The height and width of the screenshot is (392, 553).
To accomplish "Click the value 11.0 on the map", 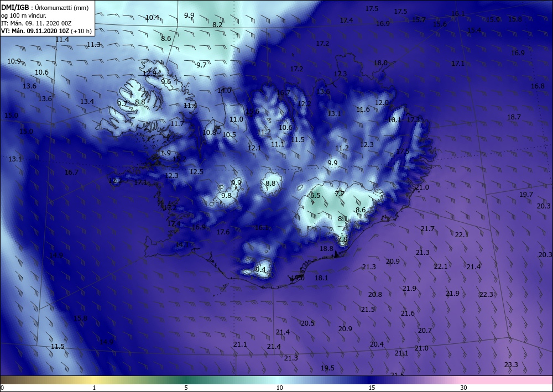I will pos(236,119).
